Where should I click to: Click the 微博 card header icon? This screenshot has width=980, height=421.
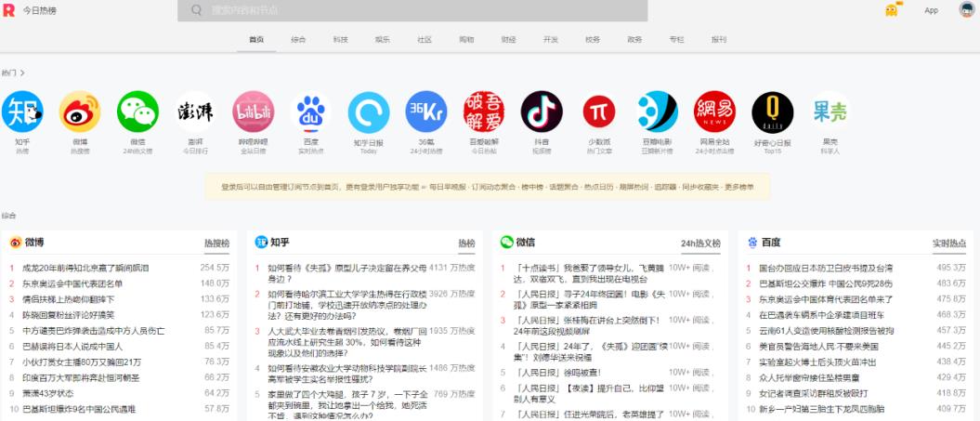click(x=16, y=243)
